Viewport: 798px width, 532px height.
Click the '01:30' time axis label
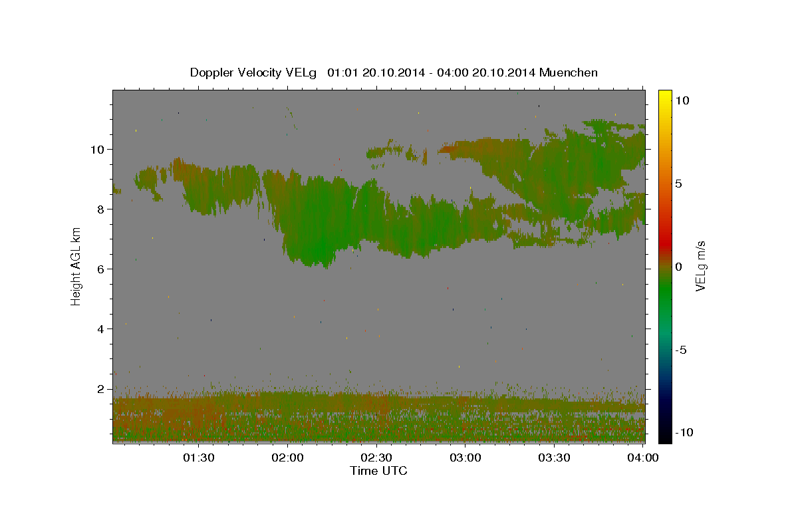click(x=198, y=458)
